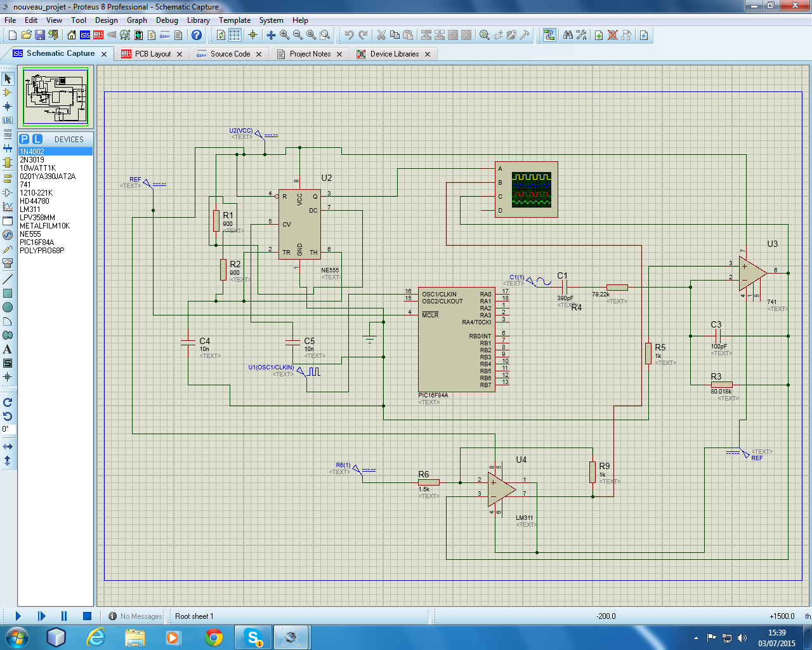Select the Text Script mode tool
The image size is (812, 650).
8,134
